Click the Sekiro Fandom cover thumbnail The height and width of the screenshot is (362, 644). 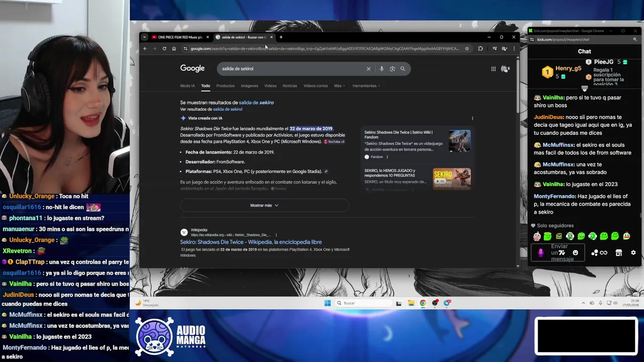(459, 141)
